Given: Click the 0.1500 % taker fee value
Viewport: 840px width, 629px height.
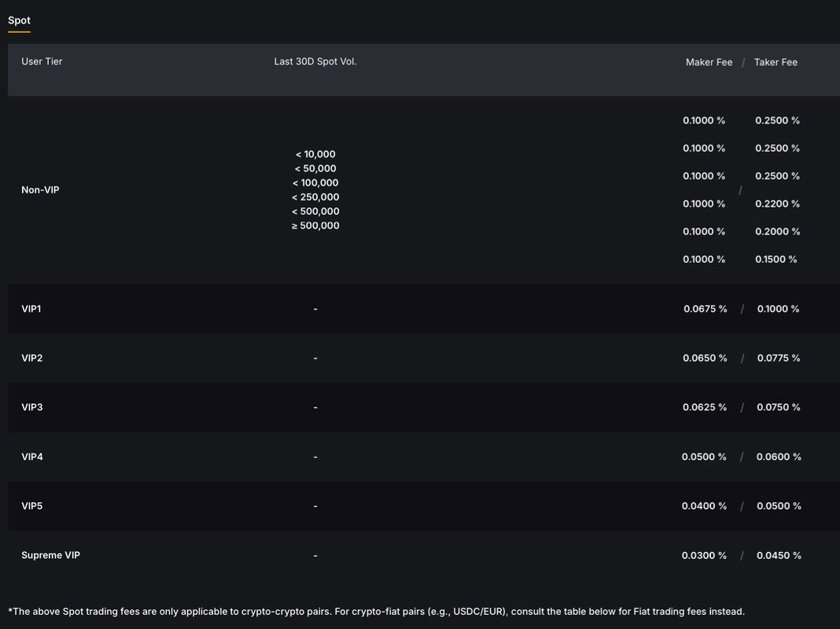Looking at the screenshot, I should [776, 259].
